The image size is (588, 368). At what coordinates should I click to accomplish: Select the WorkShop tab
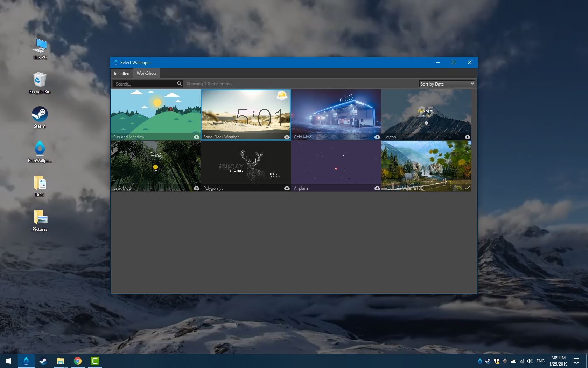click(146, 73)
